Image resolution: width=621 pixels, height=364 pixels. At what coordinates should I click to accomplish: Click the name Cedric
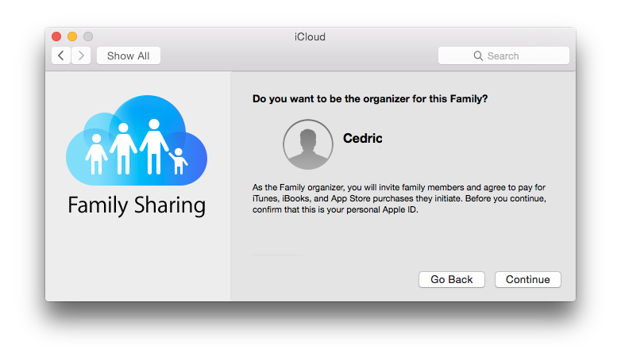click(362, 138)
